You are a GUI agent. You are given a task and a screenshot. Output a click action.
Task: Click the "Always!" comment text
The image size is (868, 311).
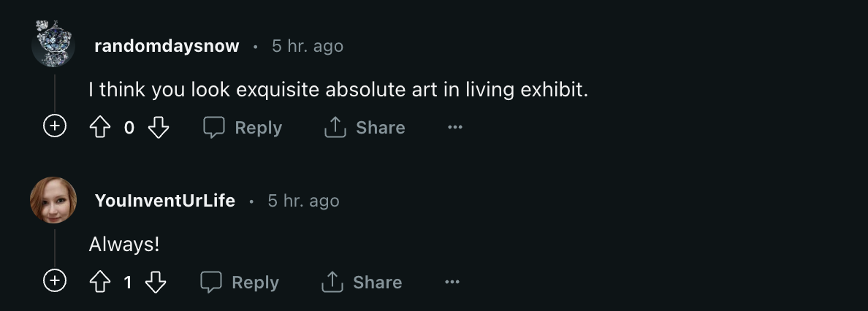point(123,245)
